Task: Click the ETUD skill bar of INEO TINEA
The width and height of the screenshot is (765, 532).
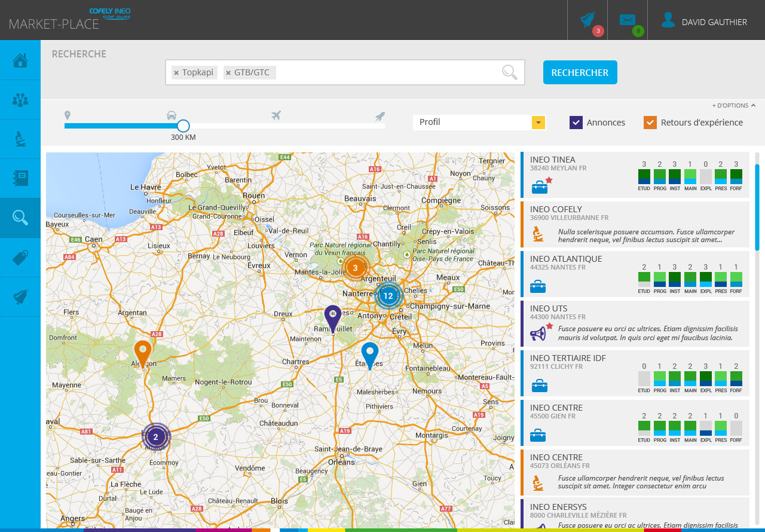Action: [x=644, y=176]
